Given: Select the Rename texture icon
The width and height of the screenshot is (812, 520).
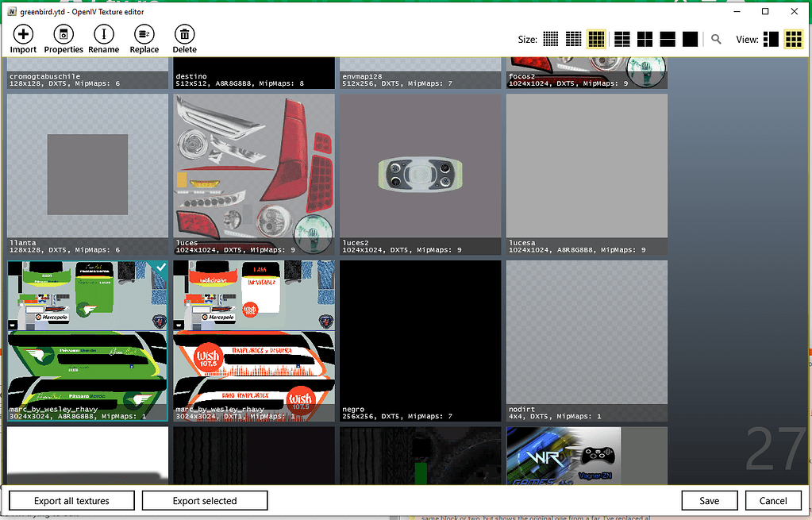Looking at the screenshot, I should (103, 33).
